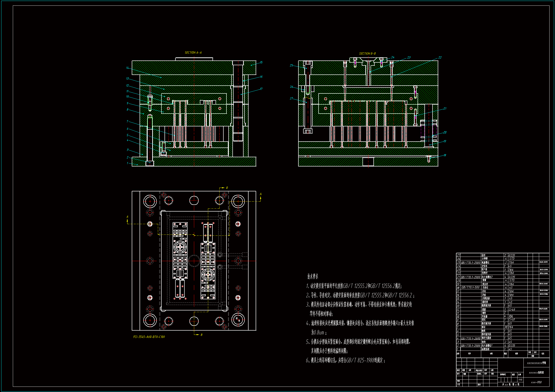Click the SECTION A-A title label
The height and width of the screenshot is (392, 555).
[193, 53]
